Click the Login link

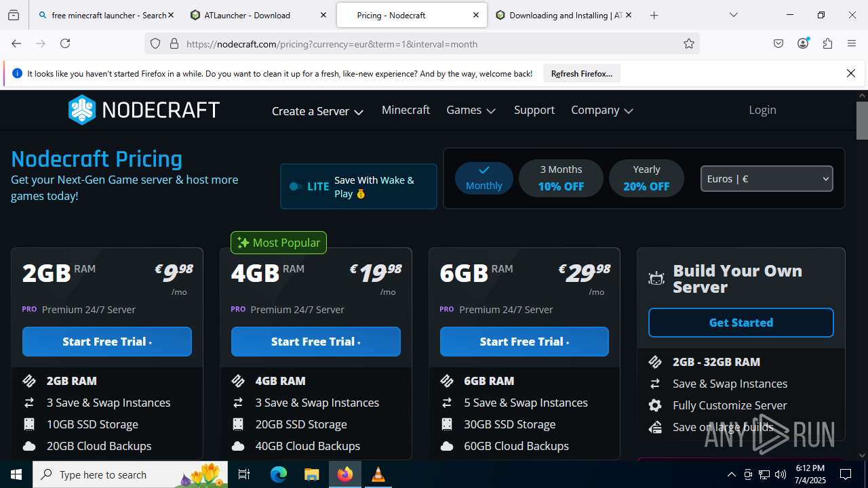(x=762, y=110)
